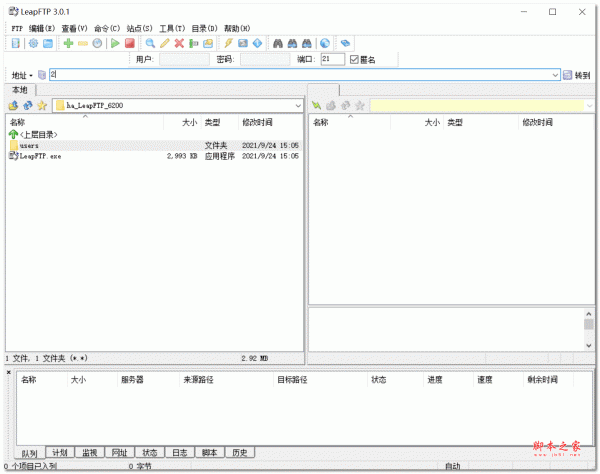The height and width of the screenshot is (474, 600).
Task: Click the yellow minus remove icon
Action: click(x=83, y=43)
